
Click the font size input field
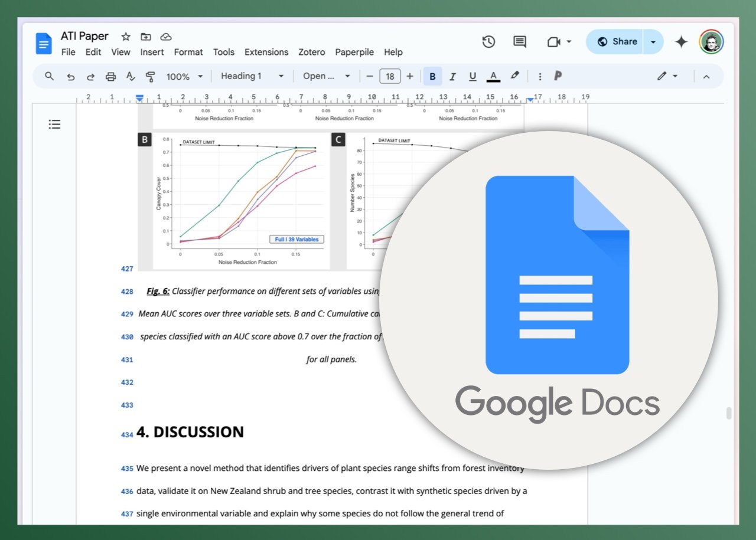point(390,76)
